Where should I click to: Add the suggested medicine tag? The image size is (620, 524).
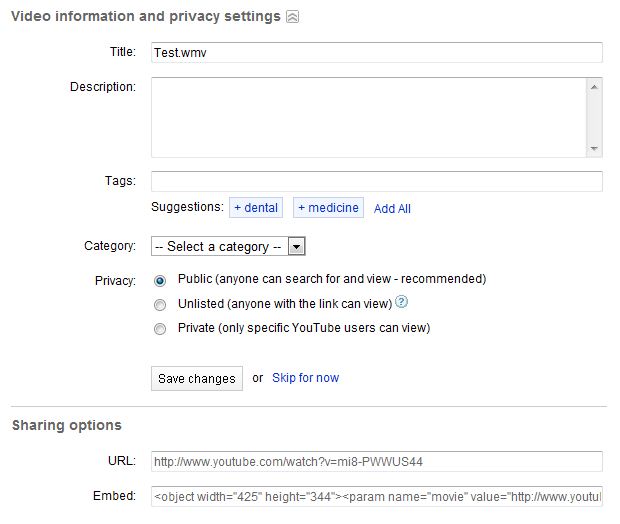(x=328, y=208)
